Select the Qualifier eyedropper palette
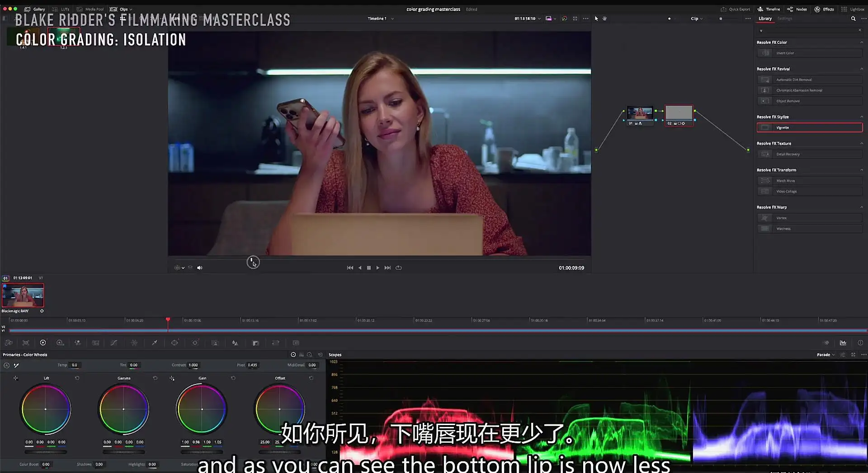This screenshot has width=868, height=473. click(155, 343)
